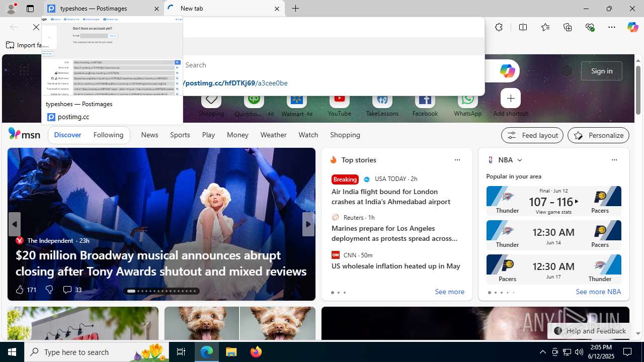644x362 pixels.
Task: Open Firefox from taskbar
Action: [x=256, y=352]
